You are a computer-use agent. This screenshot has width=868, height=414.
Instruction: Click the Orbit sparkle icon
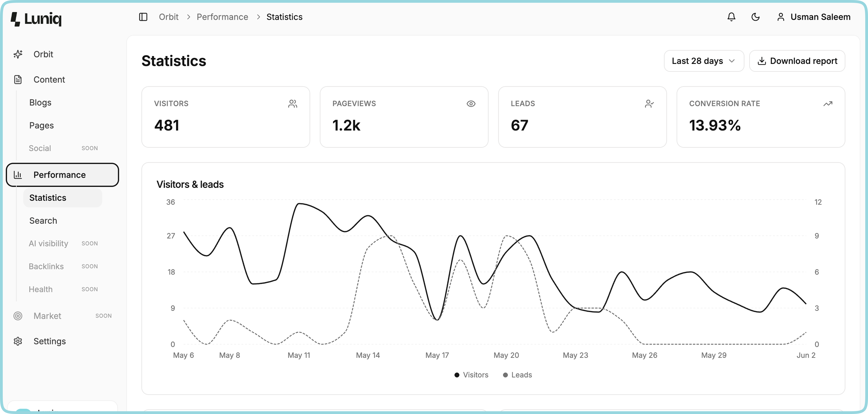tap(18, 54)
